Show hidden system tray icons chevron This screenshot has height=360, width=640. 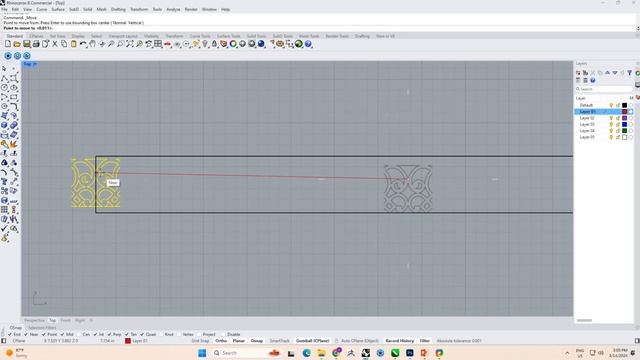[x=567, y=353]
